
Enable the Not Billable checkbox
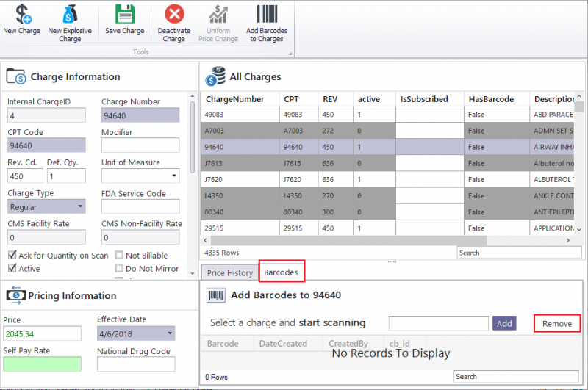click(120, 256)
